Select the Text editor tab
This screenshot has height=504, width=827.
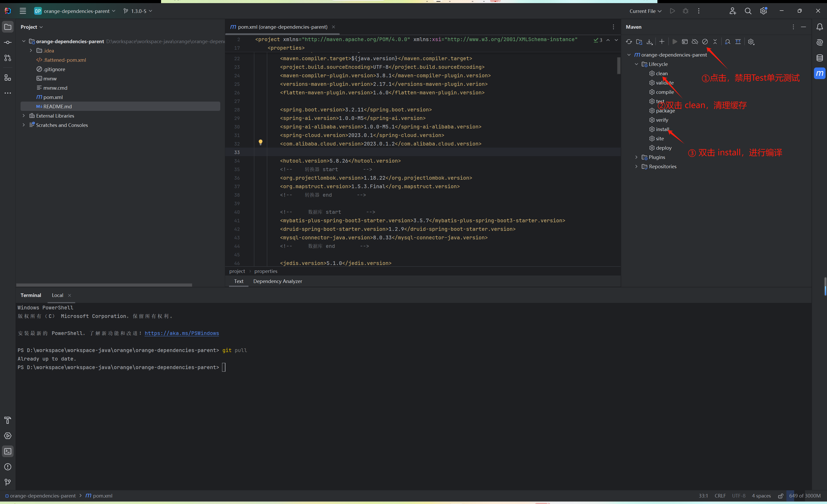[x=239, y=281]
